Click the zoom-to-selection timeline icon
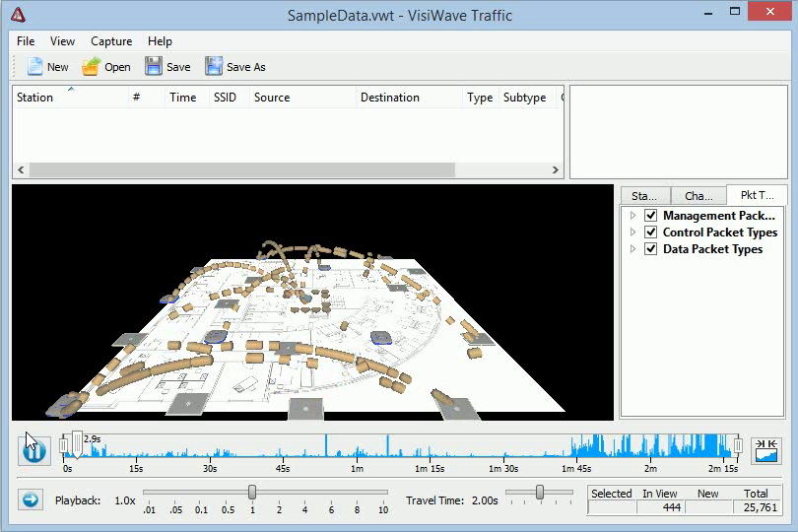Viewport: 798px width, 532px height. (766, 450)
